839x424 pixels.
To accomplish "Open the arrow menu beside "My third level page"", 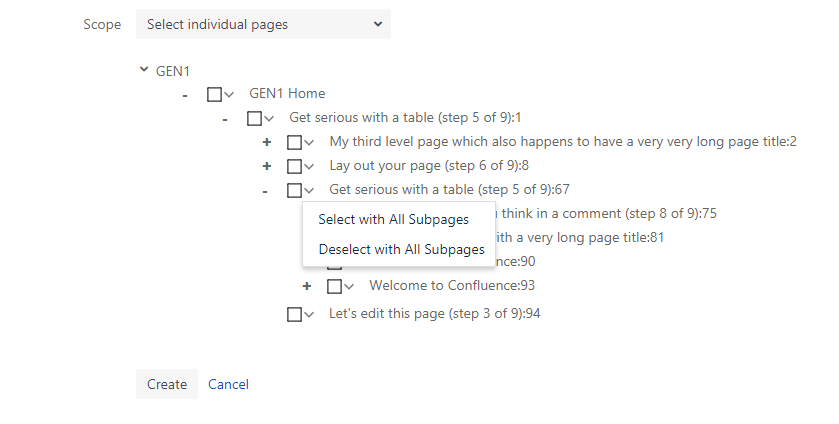I will [310, 142].
